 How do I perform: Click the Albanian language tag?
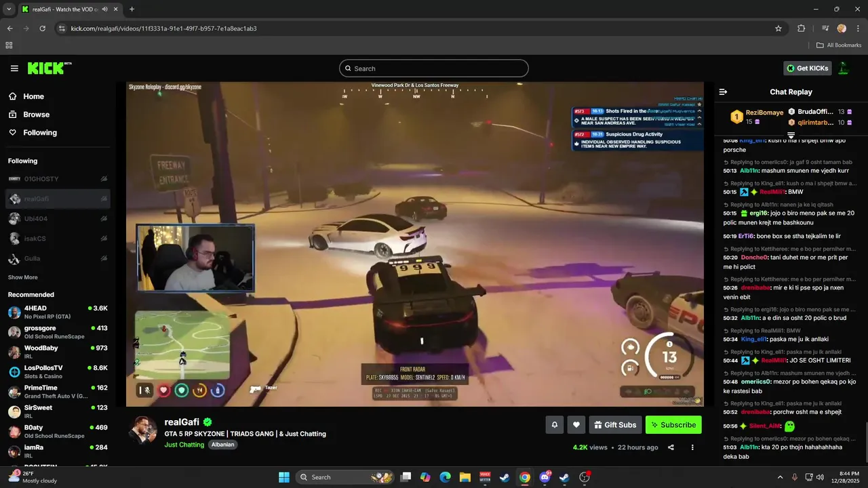222,445
